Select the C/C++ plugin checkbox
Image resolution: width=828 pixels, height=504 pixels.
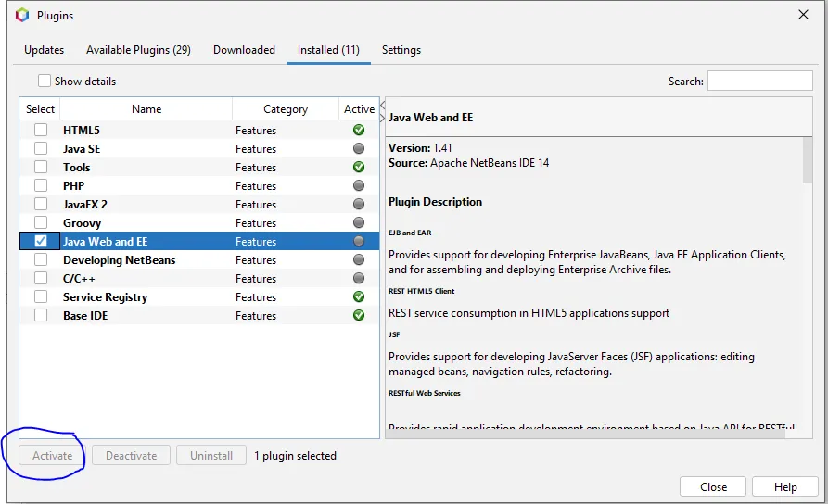tap(41, 279)
